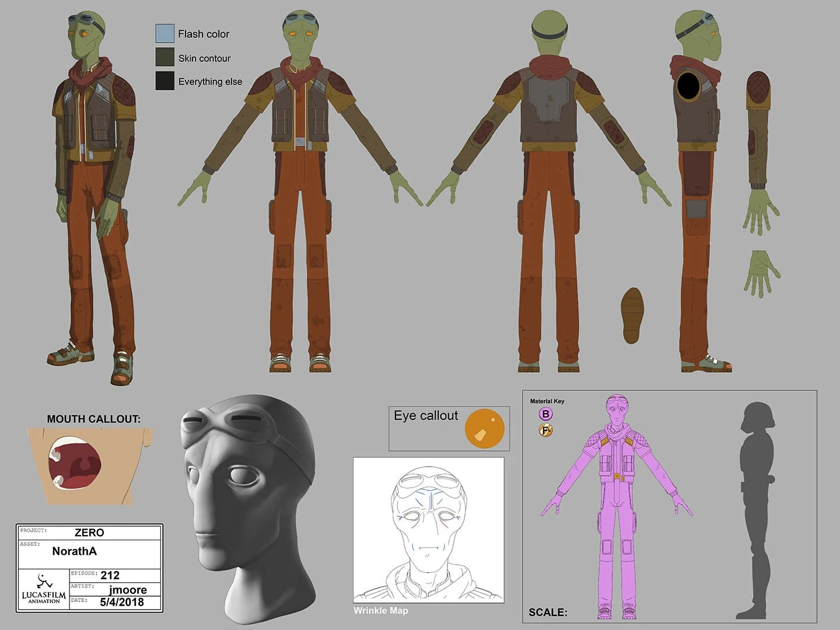Select the Flash color swatch

164,33
